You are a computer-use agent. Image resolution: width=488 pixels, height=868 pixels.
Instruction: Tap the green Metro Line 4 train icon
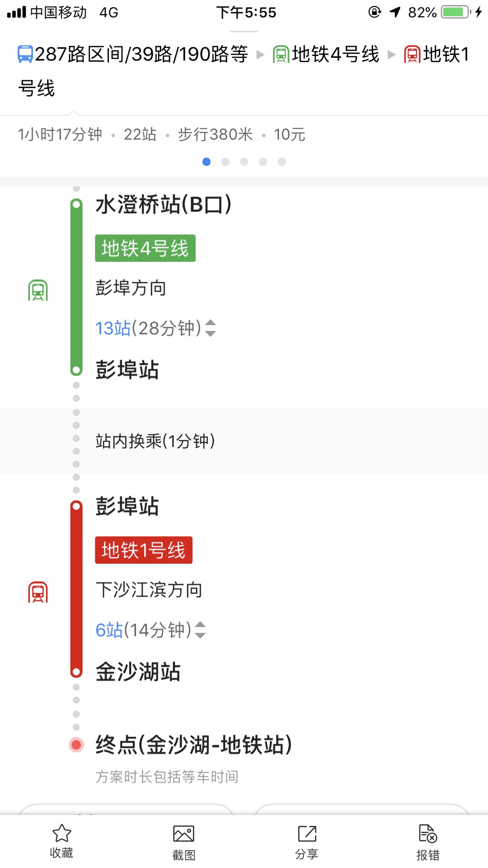[38, 290]
